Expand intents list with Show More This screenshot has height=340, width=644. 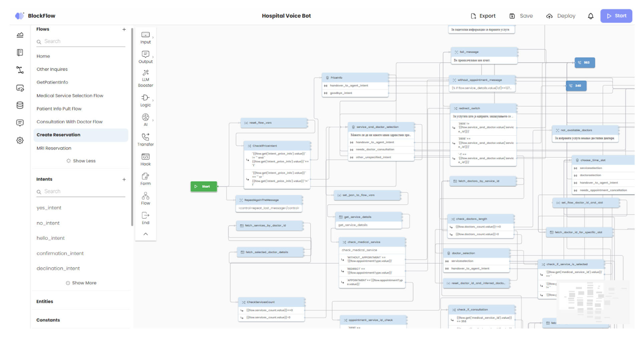tap(81, 283)
